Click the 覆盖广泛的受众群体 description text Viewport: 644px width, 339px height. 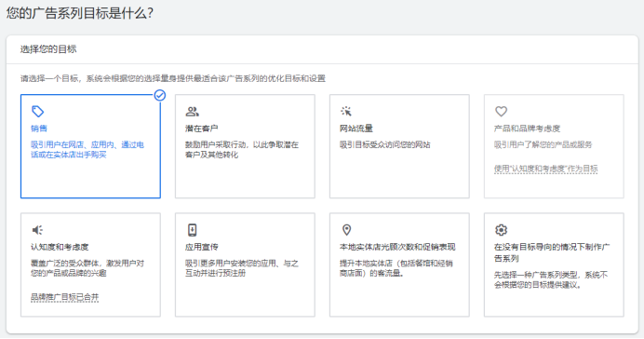(x=87, y=268)
